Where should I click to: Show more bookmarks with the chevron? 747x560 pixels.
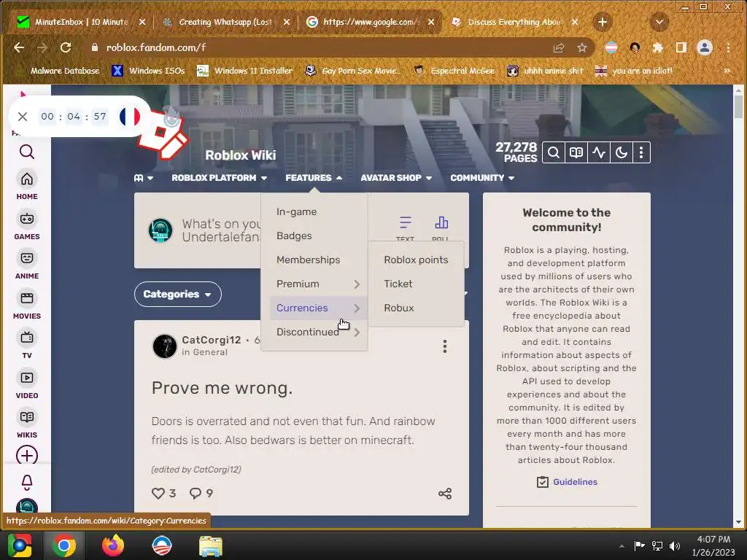click(727, 71)
